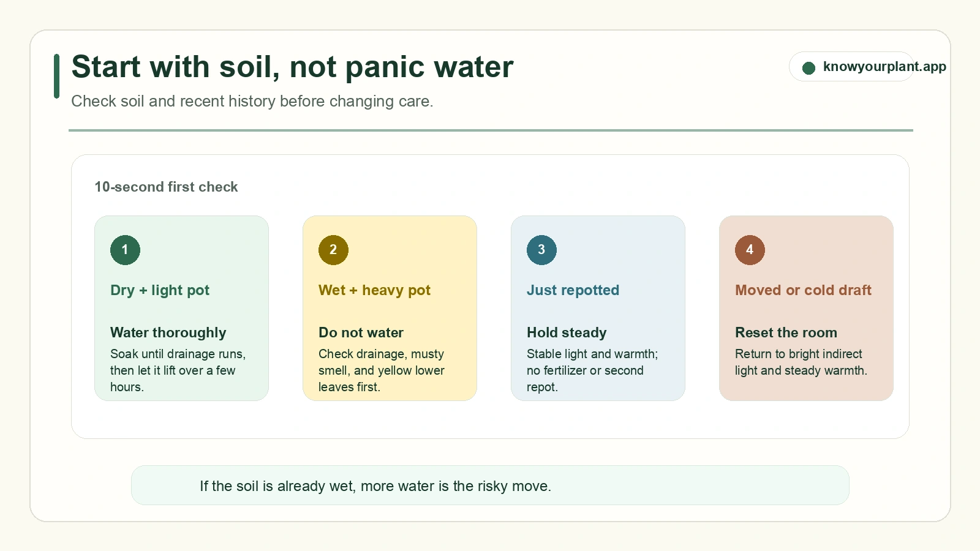Click the teal number 3 circle badge
This screenshot has height=551, width=980.
pyautogui.click(x=541, y=250)
